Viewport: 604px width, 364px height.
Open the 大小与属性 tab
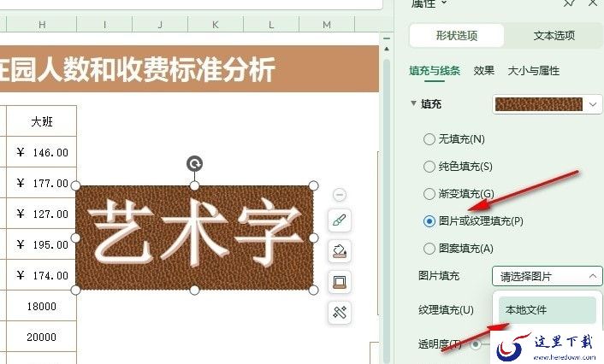point(534,71)
